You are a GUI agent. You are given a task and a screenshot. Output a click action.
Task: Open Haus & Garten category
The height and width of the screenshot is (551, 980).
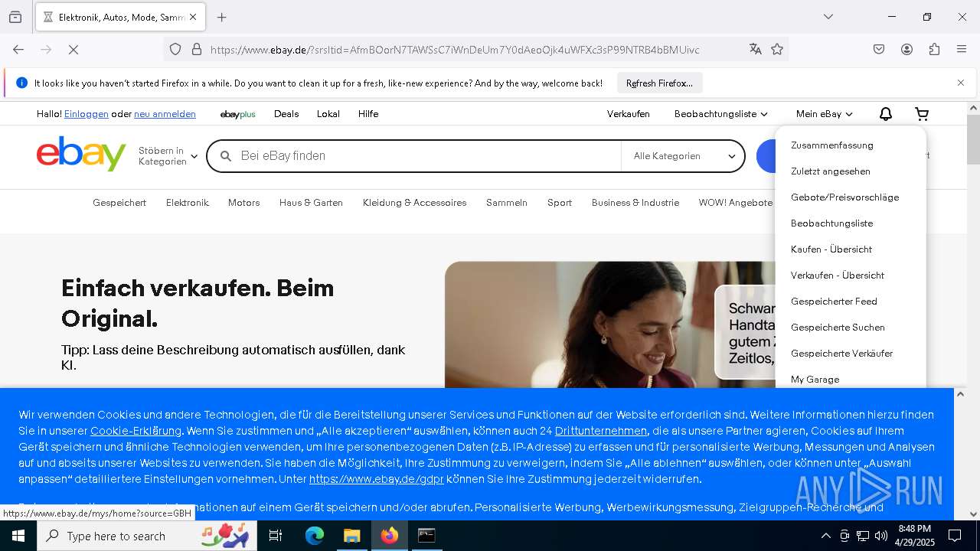tap(311, 203)
